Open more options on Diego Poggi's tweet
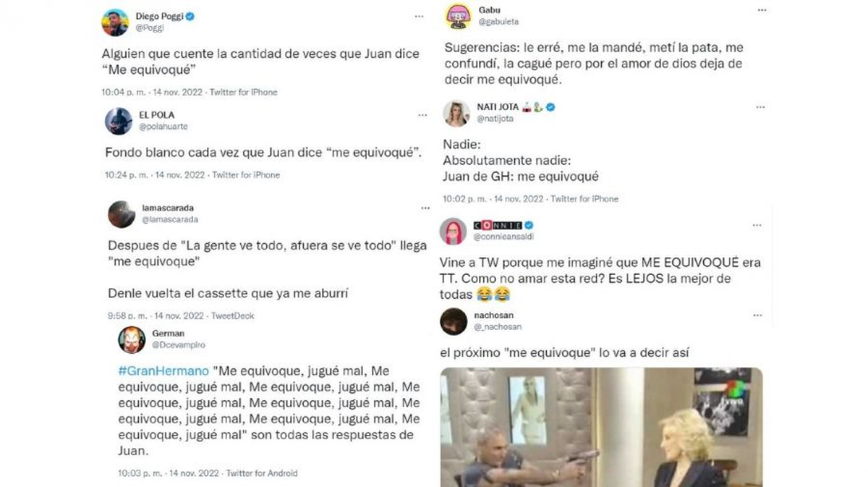The image size is (868, 487). pos(419,16)
